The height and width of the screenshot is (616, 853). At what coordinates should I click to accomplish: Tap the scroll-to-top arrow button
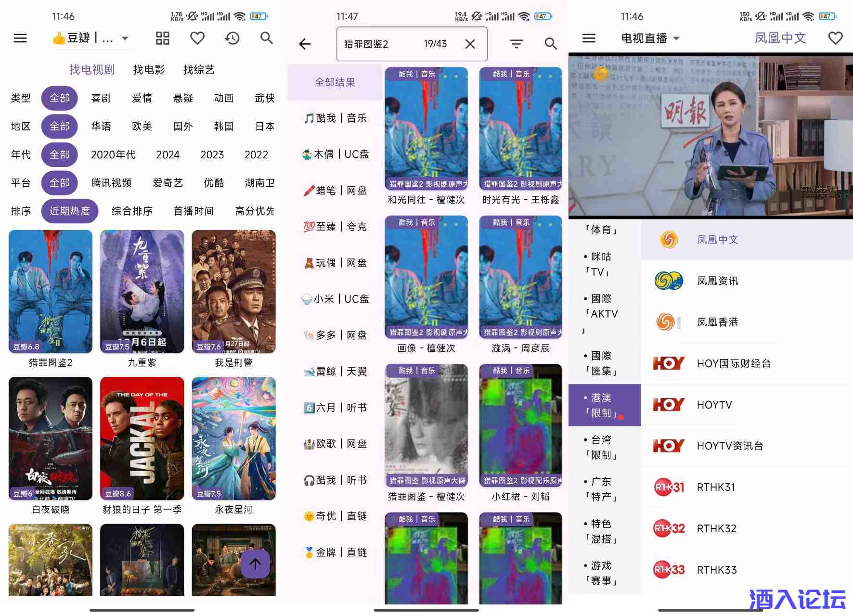click(254, 564)
